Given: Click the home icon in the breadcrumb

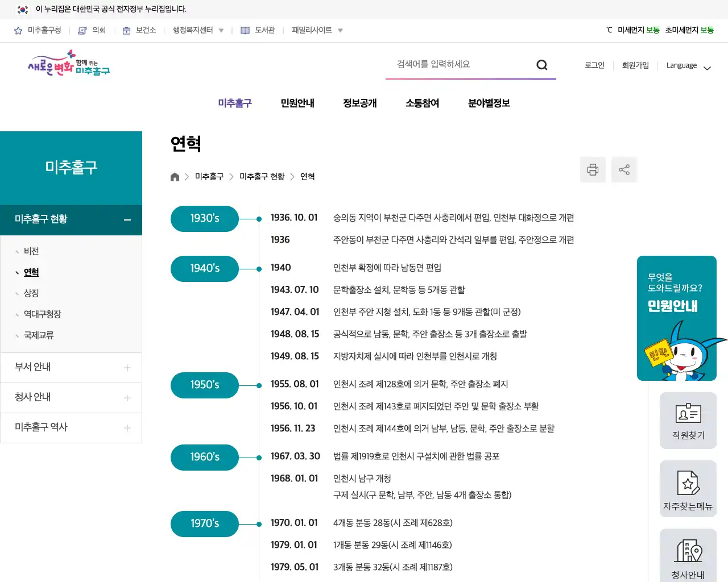Looking at the screenshot, I should tap(175, 176).
